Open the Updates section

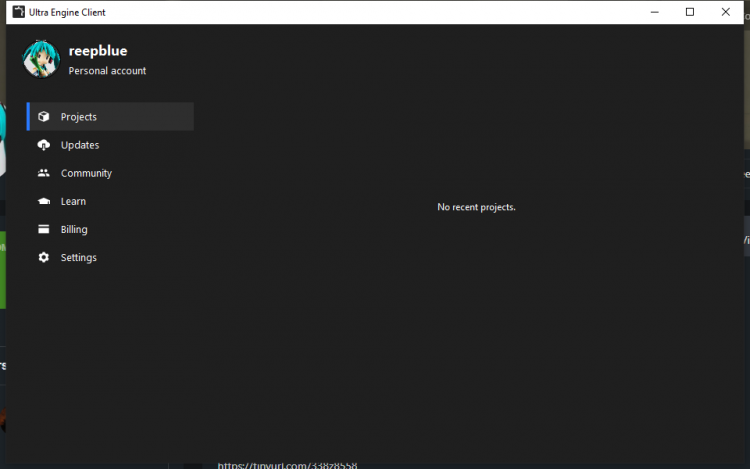click(x=110, y=145)
